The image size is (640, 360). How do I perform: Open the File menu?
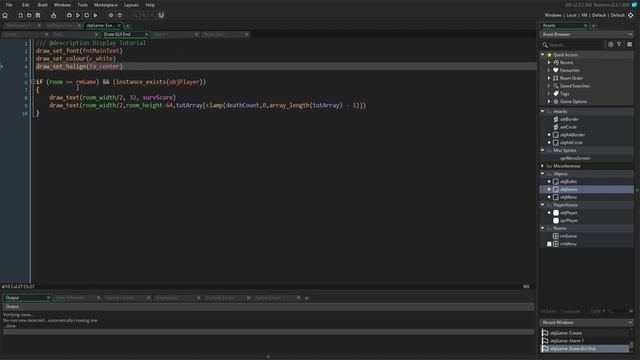coord(9,5)
